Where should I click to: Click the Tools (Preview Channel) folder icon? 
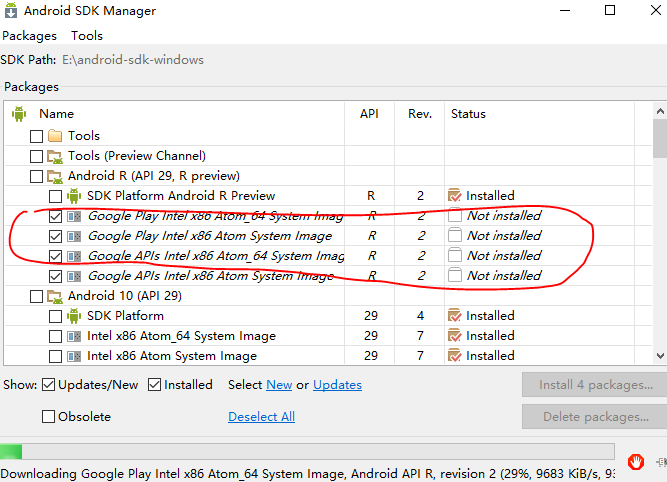click(55, 156)
